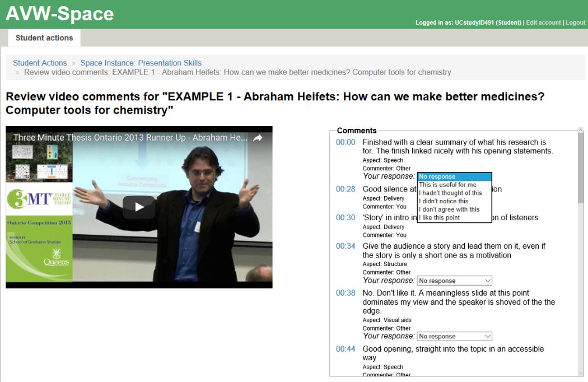Open Space Instance: Presentation Skills breadcrumb

[141, 63]
